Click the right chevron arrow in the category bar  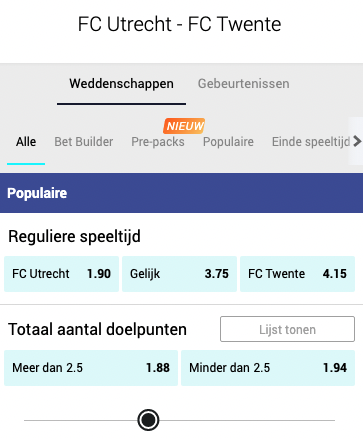(356, 141)
